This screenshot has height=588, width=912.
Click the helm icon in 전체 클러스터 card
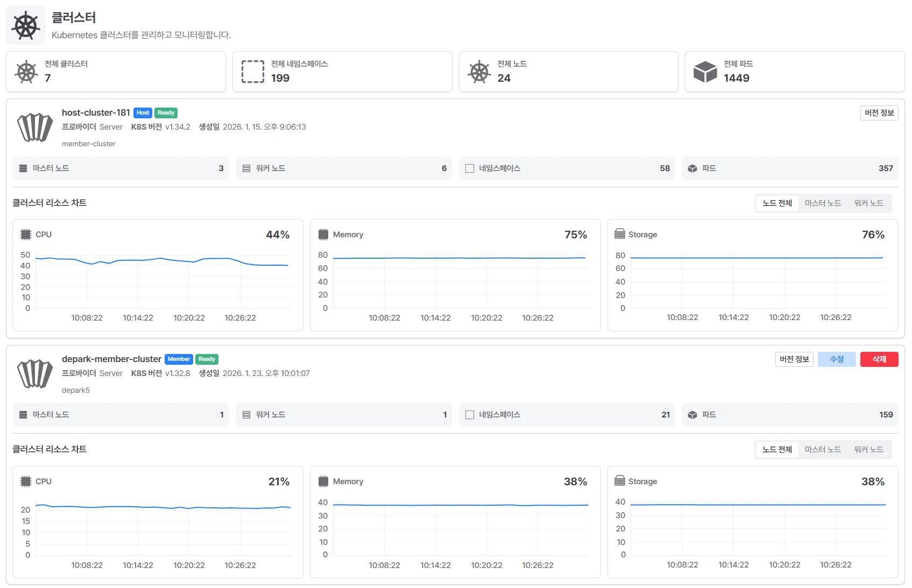click(26, 72)
